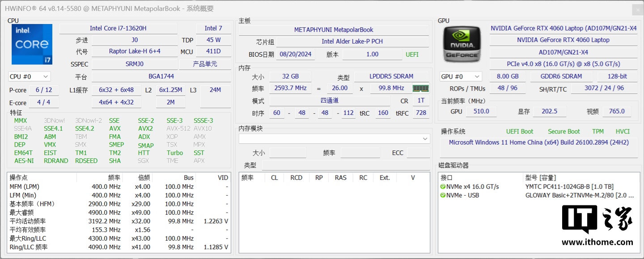Click the NVIDIA GeForce logo image
Image resolution: width=644 pixels, height=259 pixels.
(462, 44)
